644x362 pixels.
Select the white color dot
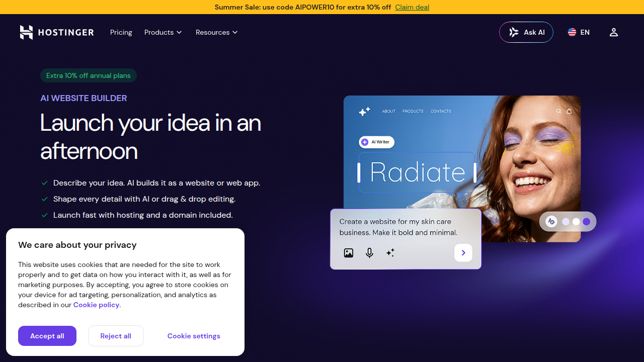click(576, 222)
